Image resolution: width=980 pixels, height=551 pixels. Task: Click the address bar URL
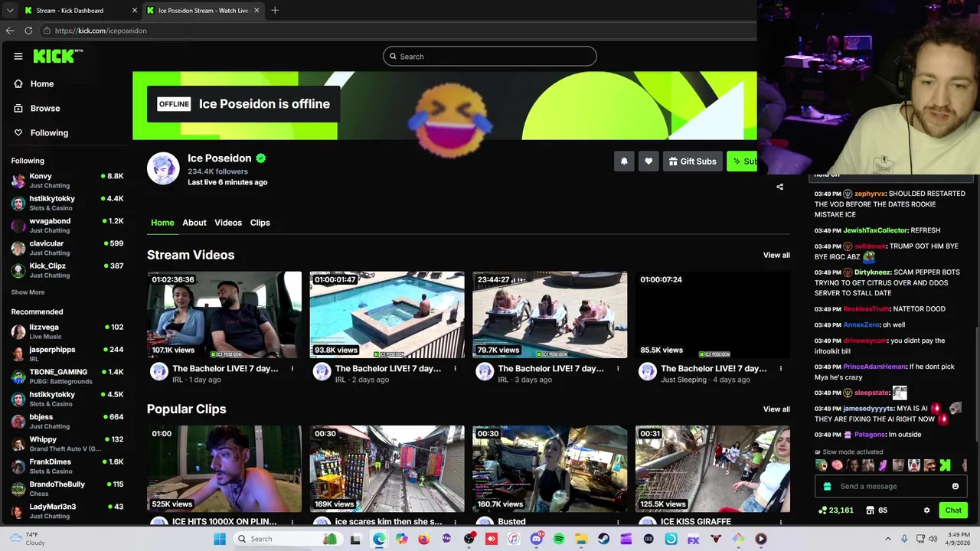coord(100,31)
